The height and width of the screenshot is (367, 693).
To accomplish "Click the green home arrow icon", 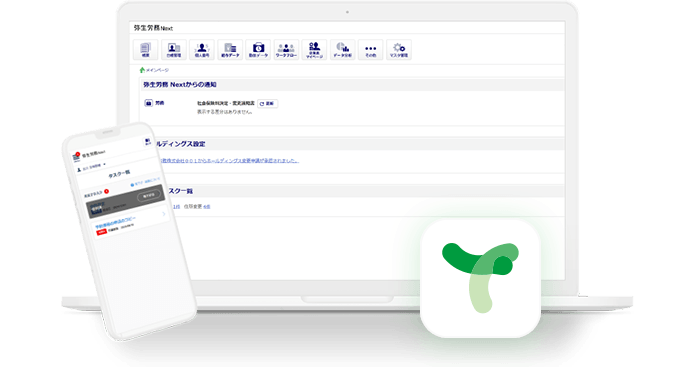I will (142, 70).
